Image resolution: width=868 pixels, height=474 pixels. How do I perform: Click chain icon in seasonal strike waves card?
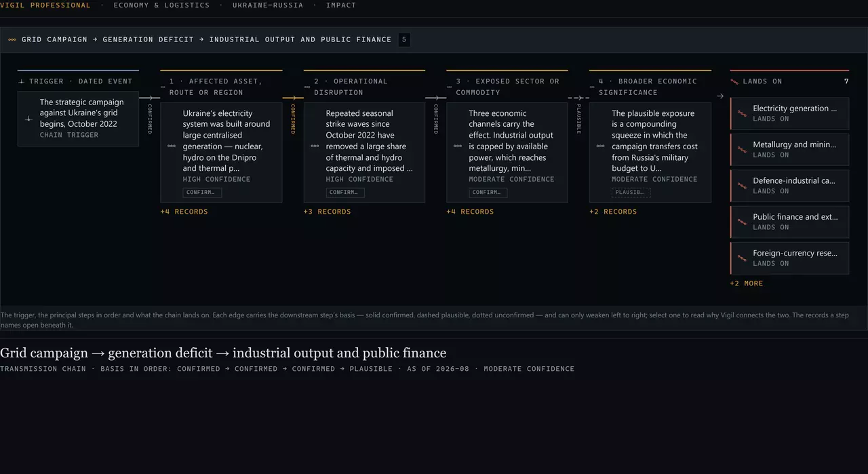(x=315, y=146)
